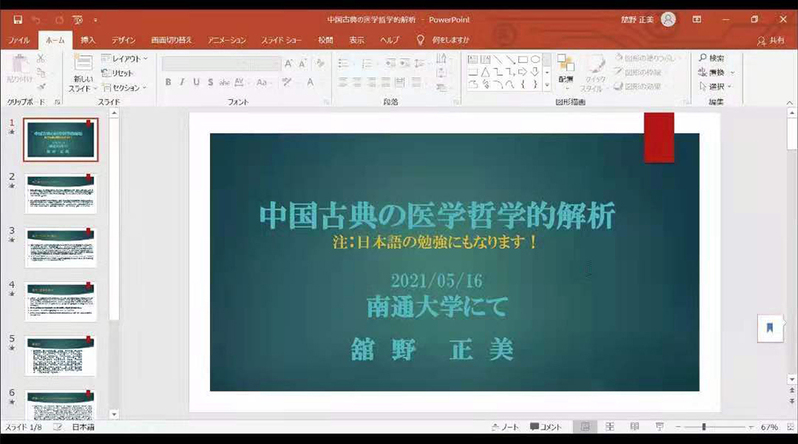Image resolution: width=798 pixels, height=444 pixels.
Task: Toggle Underline formatting
Action: click(196, 82)
